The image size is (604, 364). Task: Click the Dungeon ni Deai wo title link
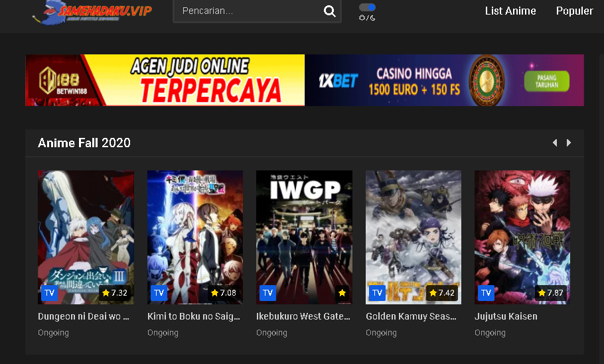(84, 316)
